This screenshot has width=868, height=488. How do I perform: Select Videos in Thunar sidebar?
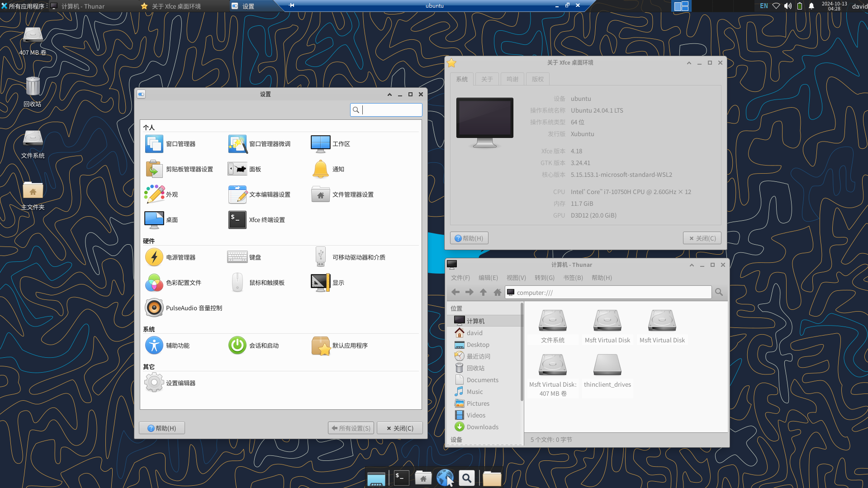coord(484,415)
